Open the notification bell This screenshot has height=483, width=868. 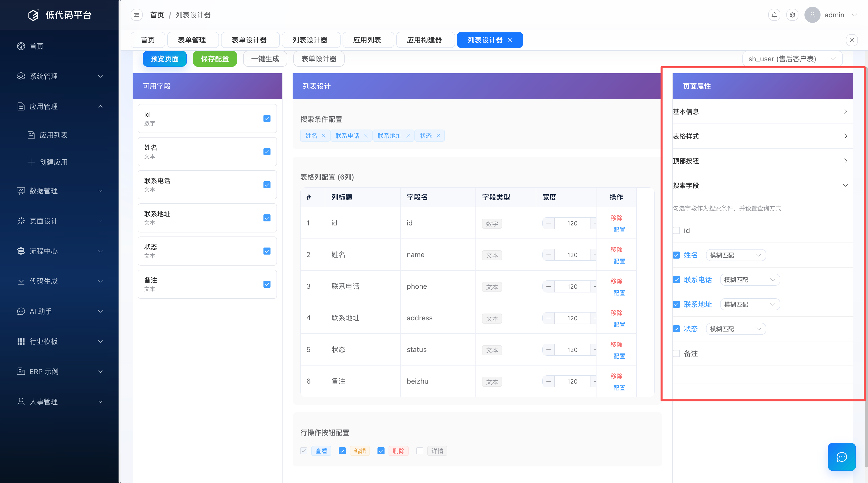tap(774, 15)
